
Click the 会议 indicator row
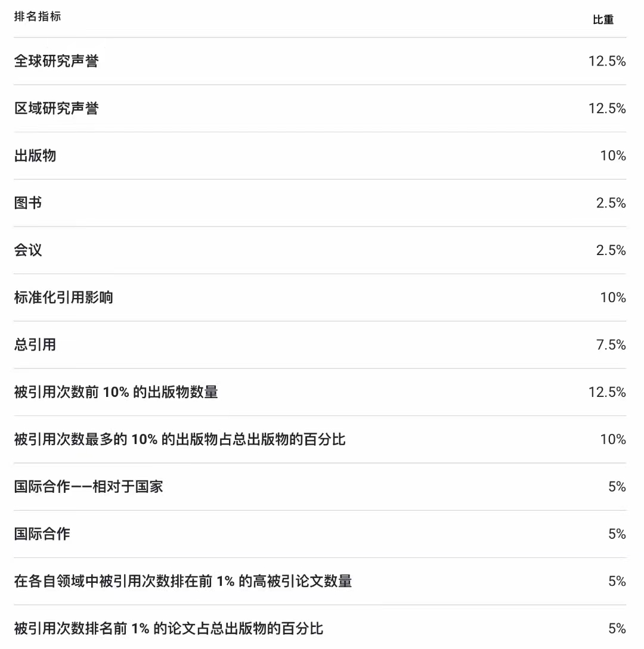tap(28, 250)
